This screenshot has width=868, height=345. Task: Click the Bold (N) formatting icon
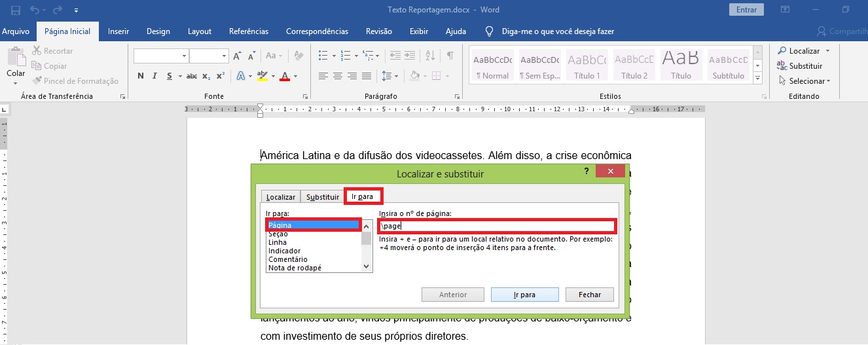click(140, 76)
